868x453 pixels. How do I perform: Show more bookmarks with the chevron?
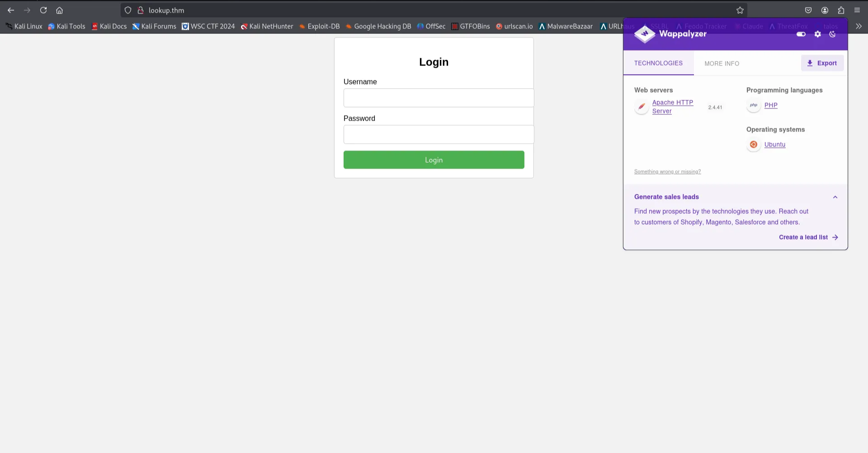[x=859, y=26]
